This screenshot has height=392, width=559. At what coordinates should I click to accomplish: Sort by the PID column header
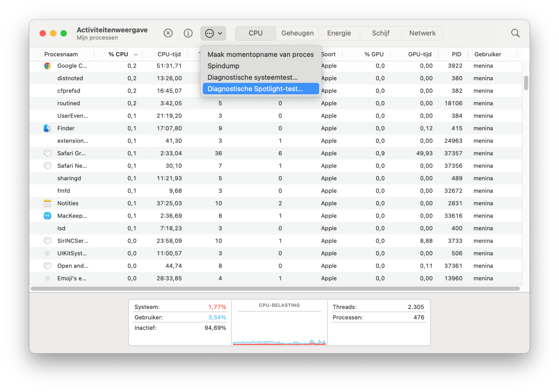point(456,54)
